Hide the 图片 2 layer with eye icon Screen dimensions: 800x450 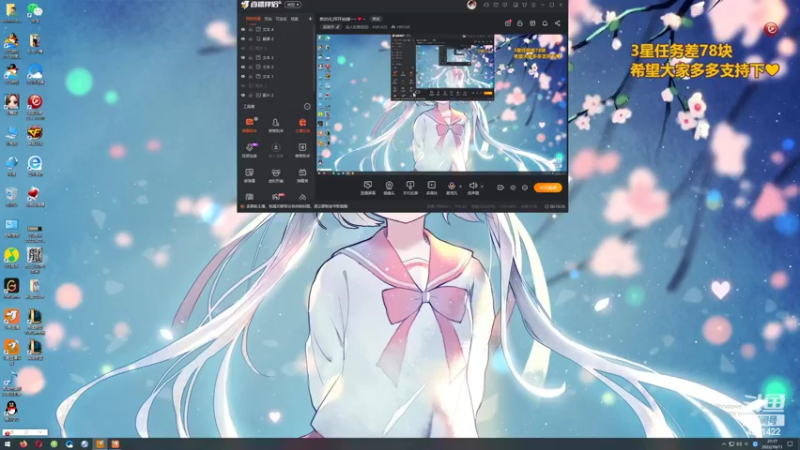(x=243, y=95)
